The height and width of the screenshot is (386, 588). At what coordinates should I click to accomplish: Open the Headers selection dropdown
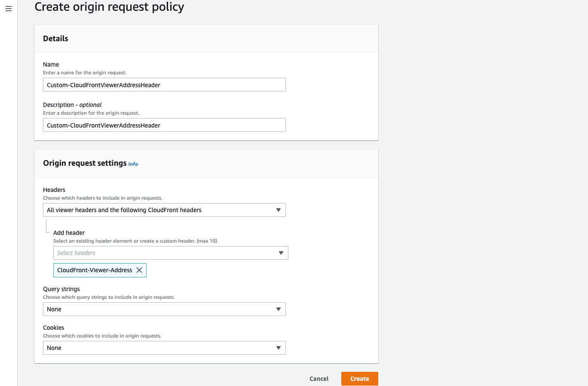164,210
